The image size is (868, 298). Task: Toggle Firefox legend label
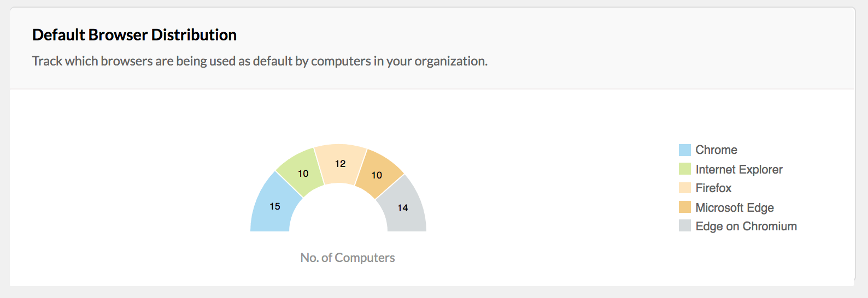(x=713, y=188)
